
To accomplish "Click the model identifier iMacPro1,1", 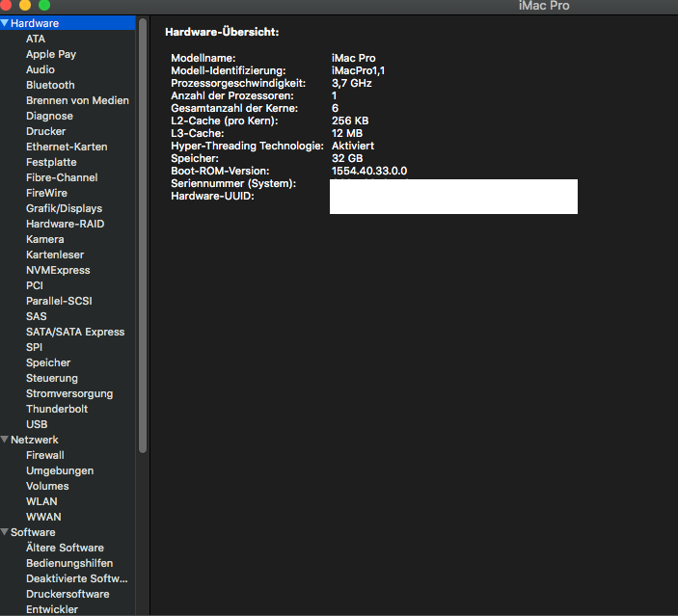I will tap(358, 70).
